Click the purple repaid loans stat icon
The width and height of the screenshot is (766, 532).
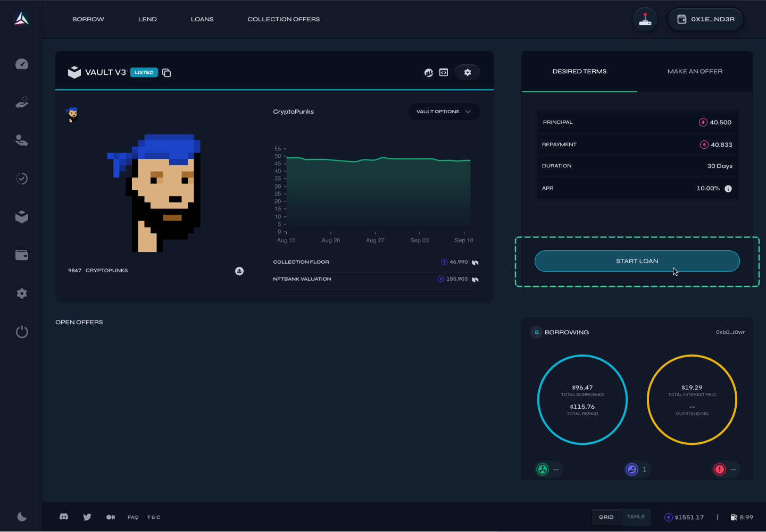[x=632, y=469]
